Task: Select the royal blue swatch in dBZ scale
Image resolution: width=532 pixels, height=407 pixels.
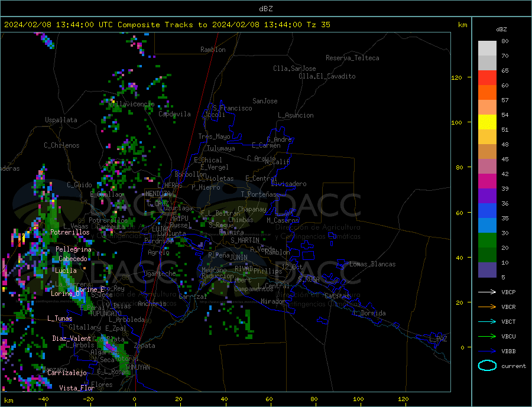Action: pos(487,210)
